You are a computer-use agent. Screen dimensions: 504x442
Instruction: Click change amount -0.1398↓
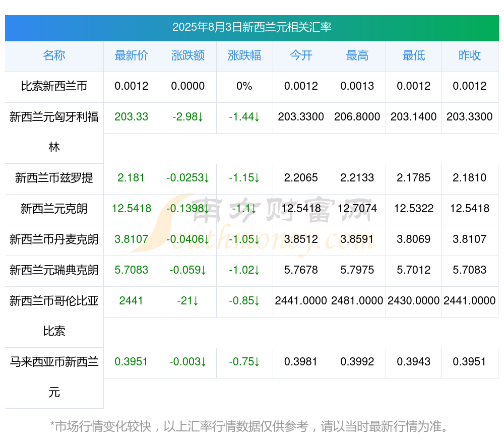(187, 208)
